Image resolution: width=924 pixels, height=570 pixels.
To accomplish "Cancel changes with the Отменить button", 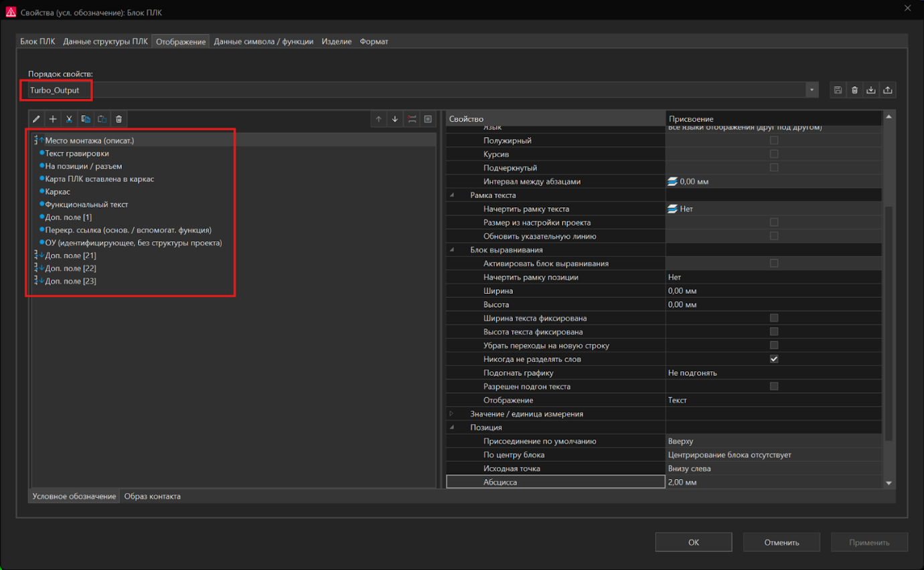I will click(781, 542).
